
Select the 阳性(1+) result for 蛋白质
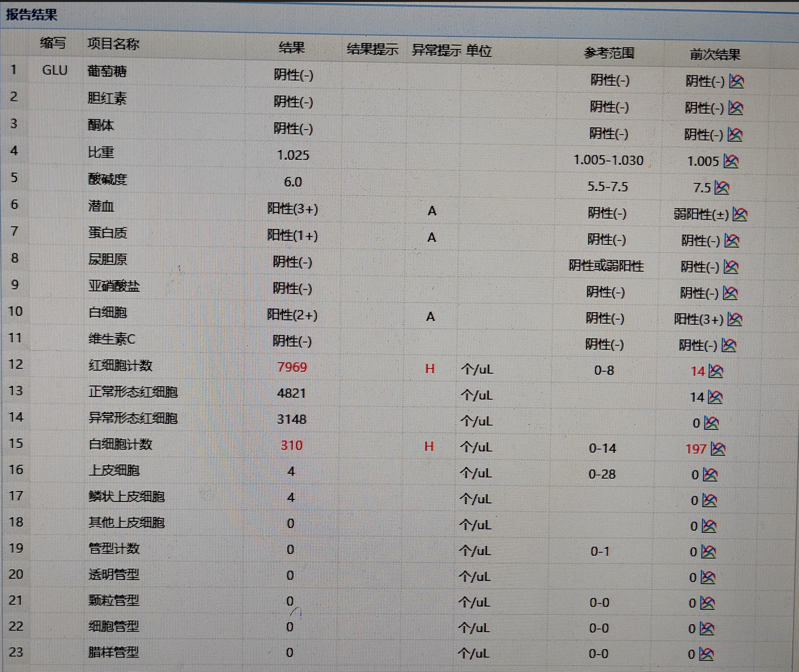pos(292,235)
